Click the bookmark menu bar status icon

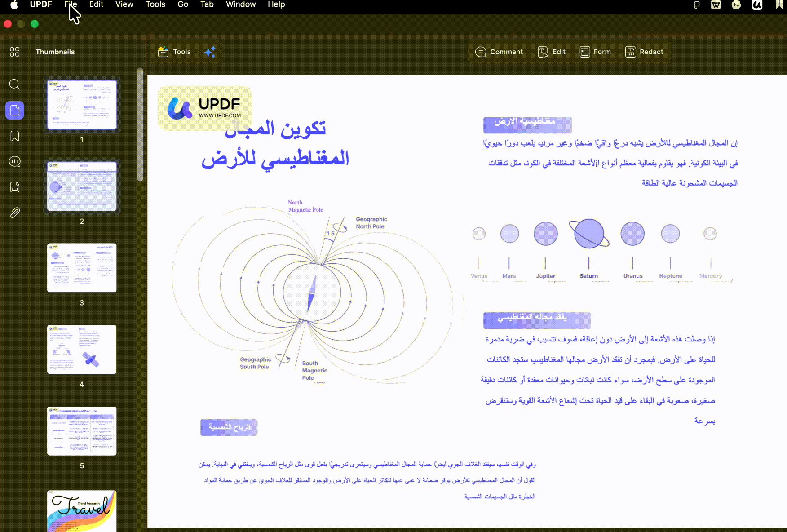779,4
